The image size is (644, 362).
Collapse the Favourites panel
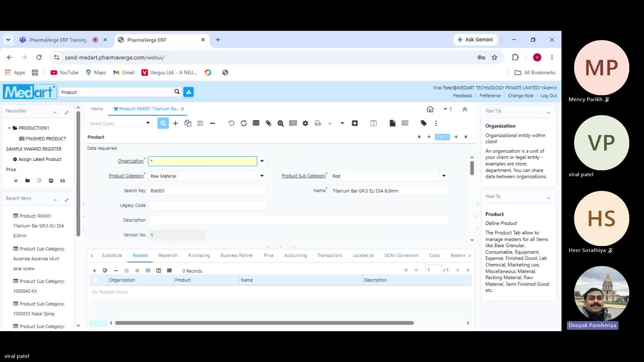(55, 113)
